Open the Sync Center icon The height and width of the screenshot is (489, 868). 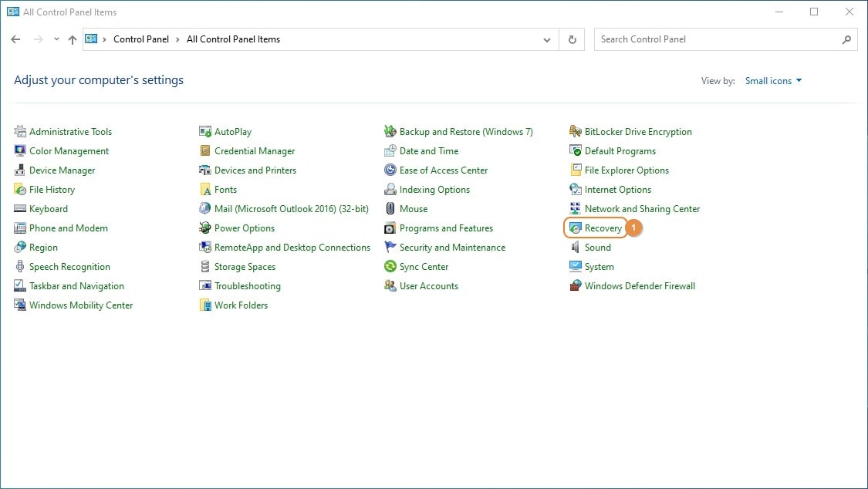(390, 267)
